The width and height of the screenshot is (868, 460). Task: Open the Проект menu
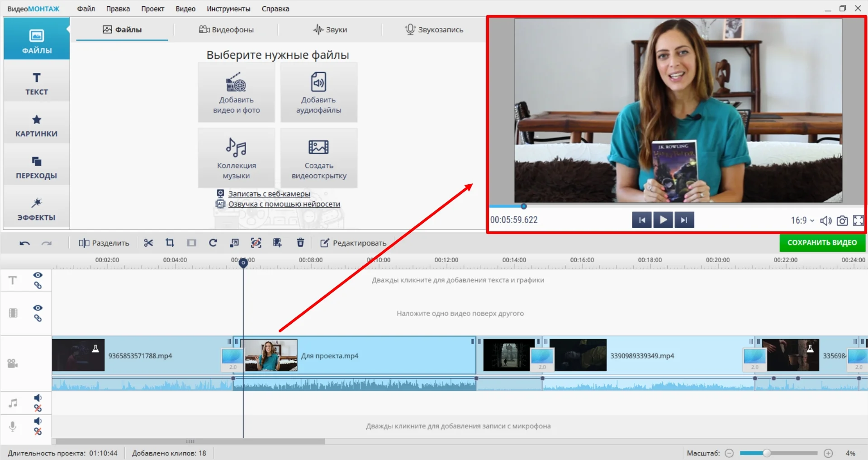point(152,9)
